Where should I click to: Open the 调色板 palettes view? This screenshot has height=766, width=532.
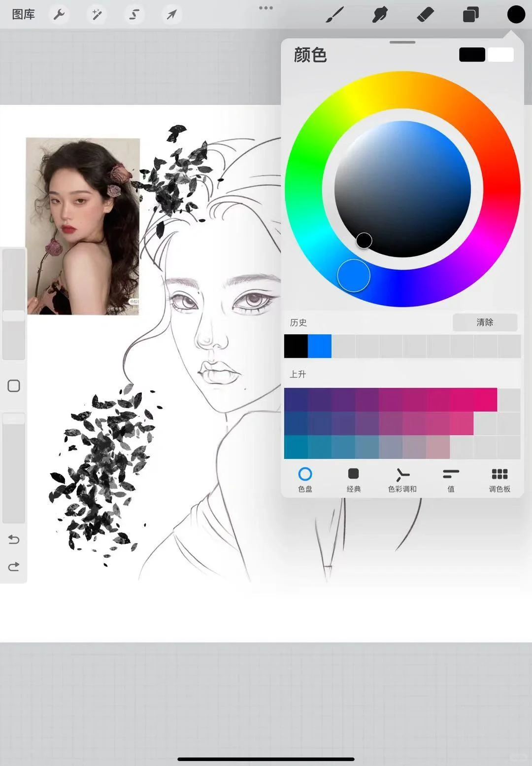499,480
